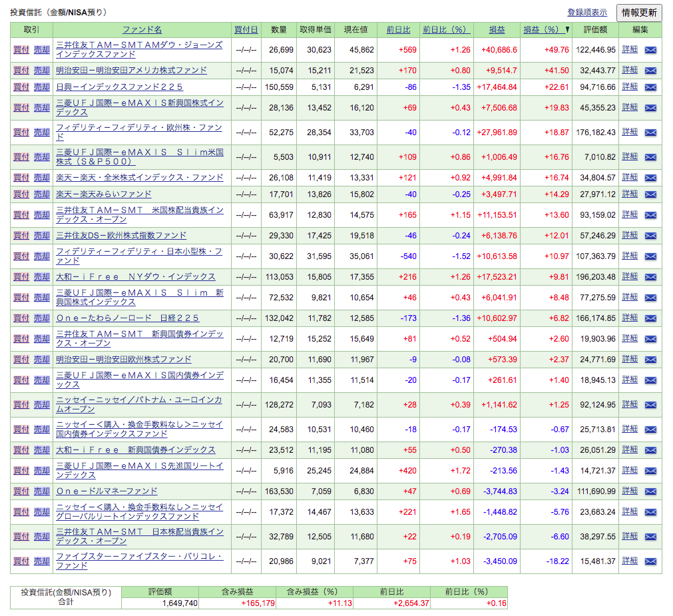Click 買付 for 明治安田アメリカ株式ファンド
The image size is (673, 616).
pyautogui.click(x=21, y=71)
